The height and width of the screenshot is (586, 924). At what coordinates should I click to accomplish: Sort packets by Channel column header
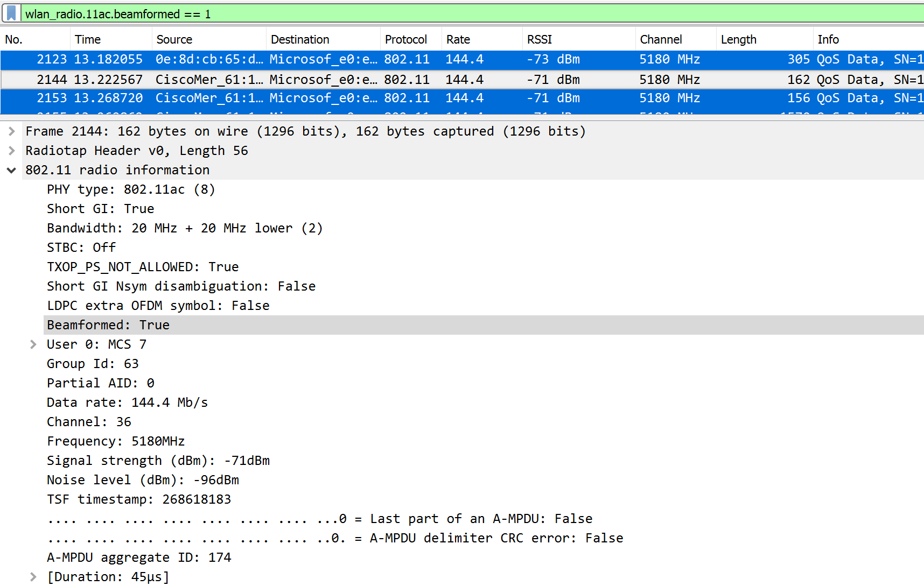click(x=661, y=40)
